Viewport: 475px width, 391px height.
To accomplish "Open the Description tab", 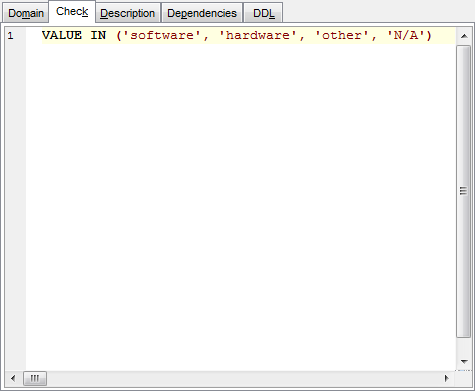I will coord(128,13).
